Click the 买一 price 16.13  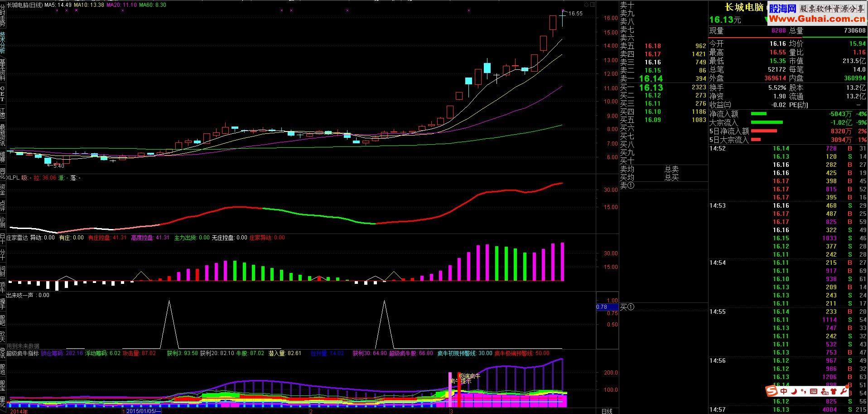click(x=651, y=87)
